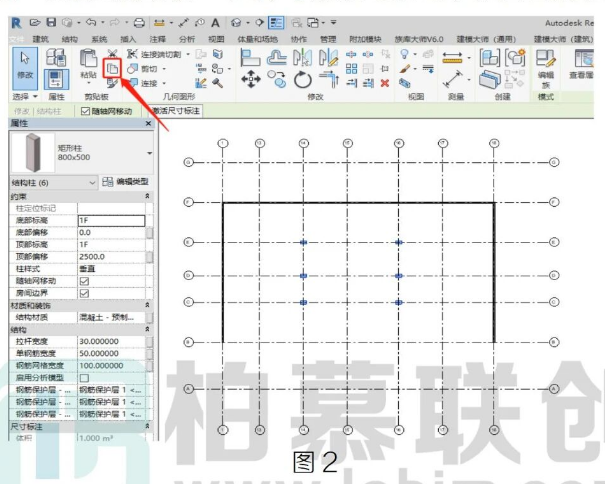Open the '注释' ribbon tab
Image resolution: width=605 pixels, height=484 pixels.
coord(157,39)
